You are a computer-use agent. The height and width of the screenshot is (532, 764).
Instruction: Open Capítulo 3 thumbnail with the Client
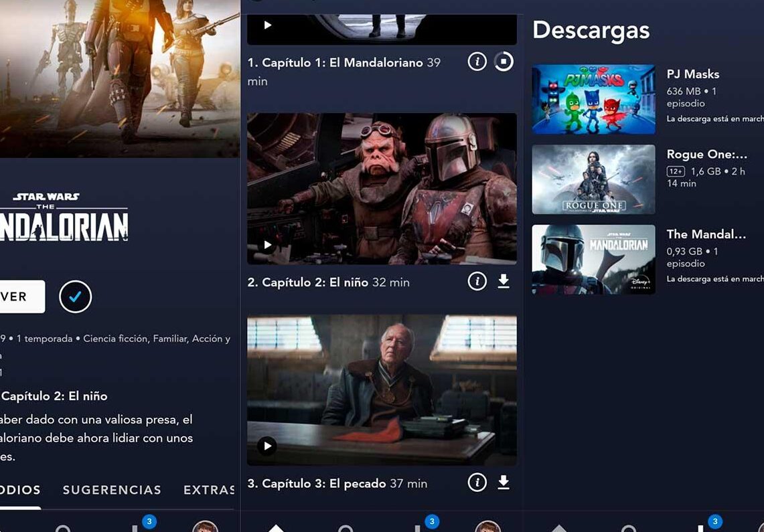pos(382,390)
